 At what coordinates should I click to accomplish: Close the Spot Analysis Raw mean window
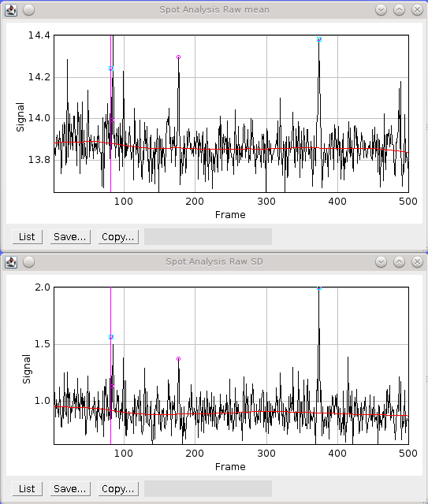click(418, 10)
